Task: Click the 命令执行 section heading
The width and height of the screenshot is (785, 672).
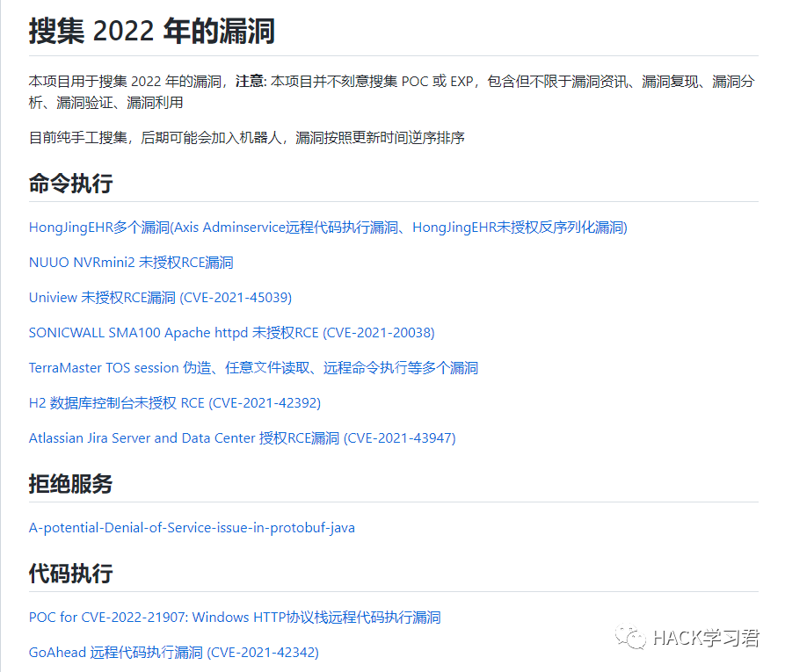Action: (70, 183)
